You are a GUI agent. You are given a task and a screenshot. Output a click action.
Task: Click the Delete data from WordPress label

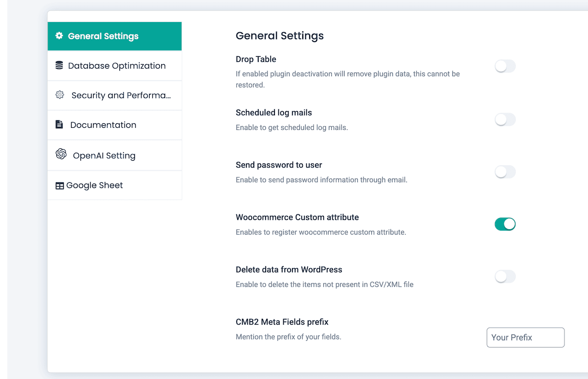click(289, 270)
